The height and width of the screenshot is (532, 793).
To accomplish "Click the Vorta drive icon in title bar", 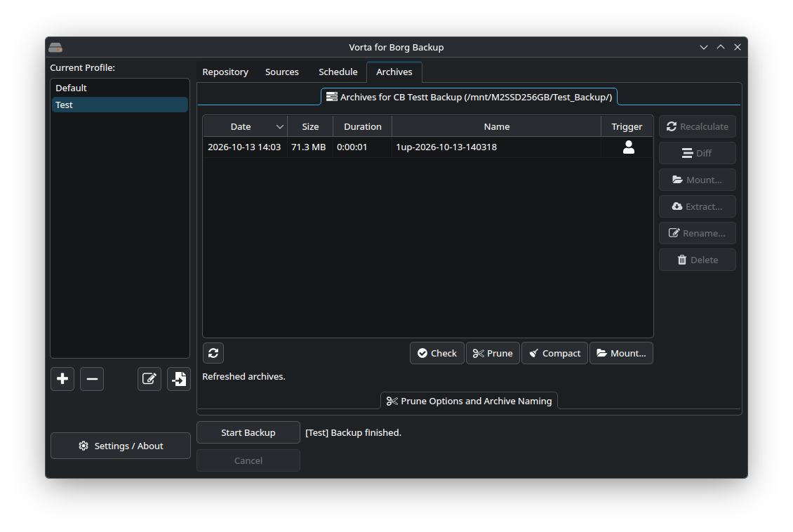I will point(55,48).
